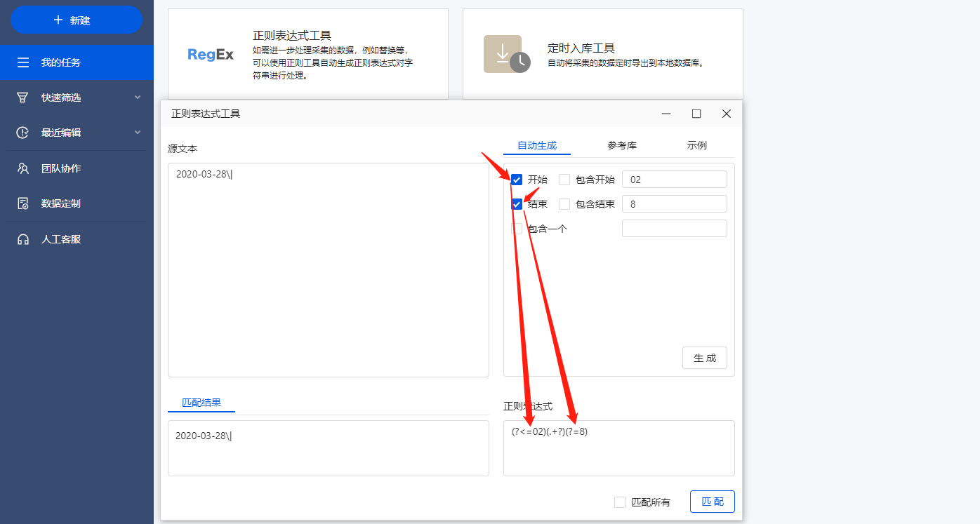Switch to the 参考库 tab
The width and height of the screenshot is (980, 524).
click(x=622, y=145)
